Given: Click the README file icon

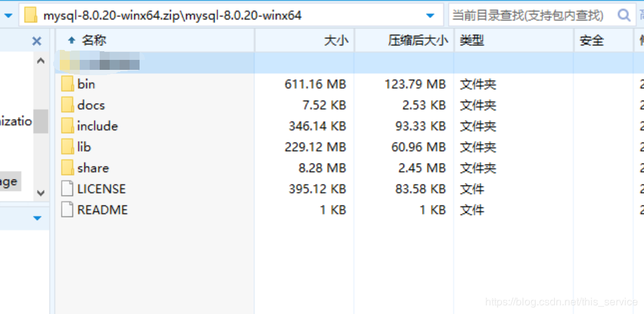Looking at the screenshot, I should (67, 210).
